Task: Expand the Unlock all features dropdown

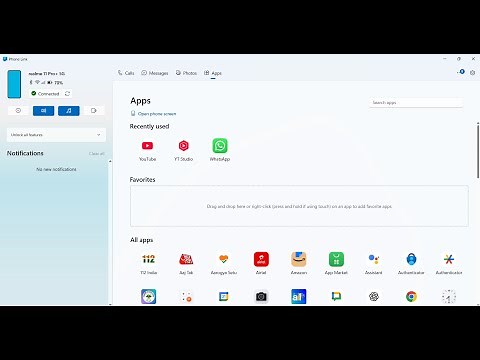Action: point(56,135)
